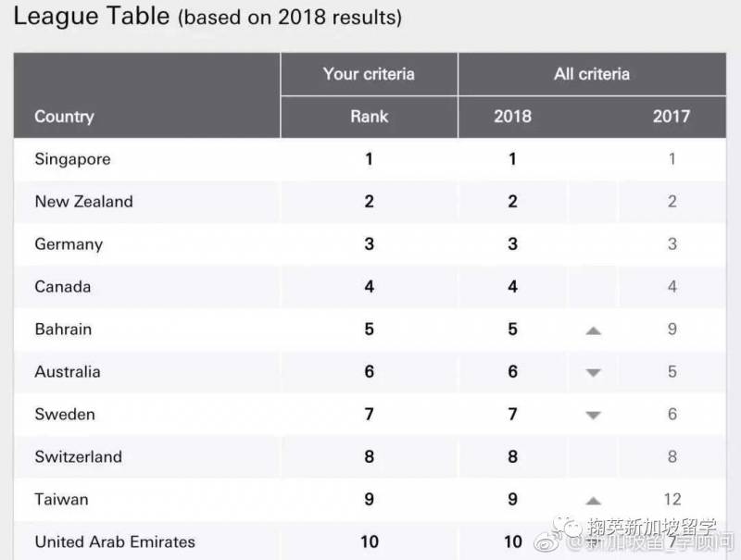Click the up arrow in Taiwan's row
This screenshot has width=741, height=560.
(594, 501)
